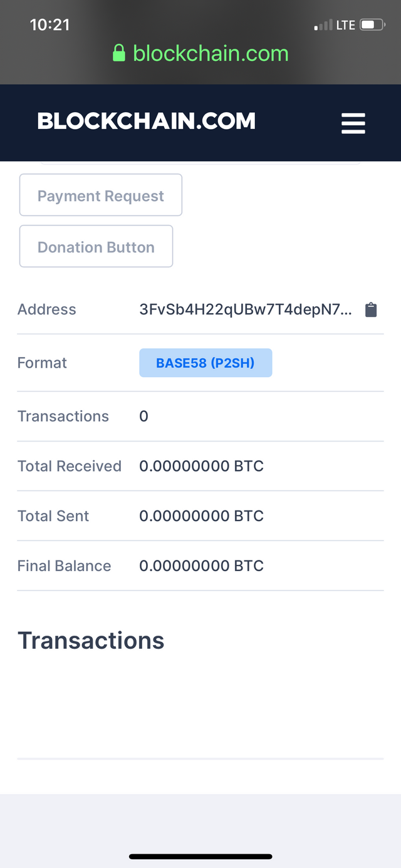Tap the Final Balance BTC value
The width and height of the screenshot is (401, 868).
coord(201,566)
